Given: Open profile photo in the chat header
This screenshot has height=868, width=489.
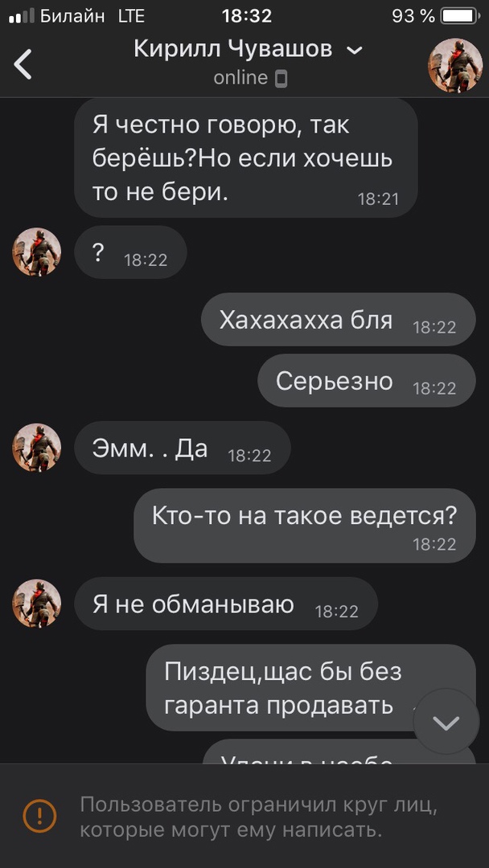Looking at the screenshot, I should point(455,65).
